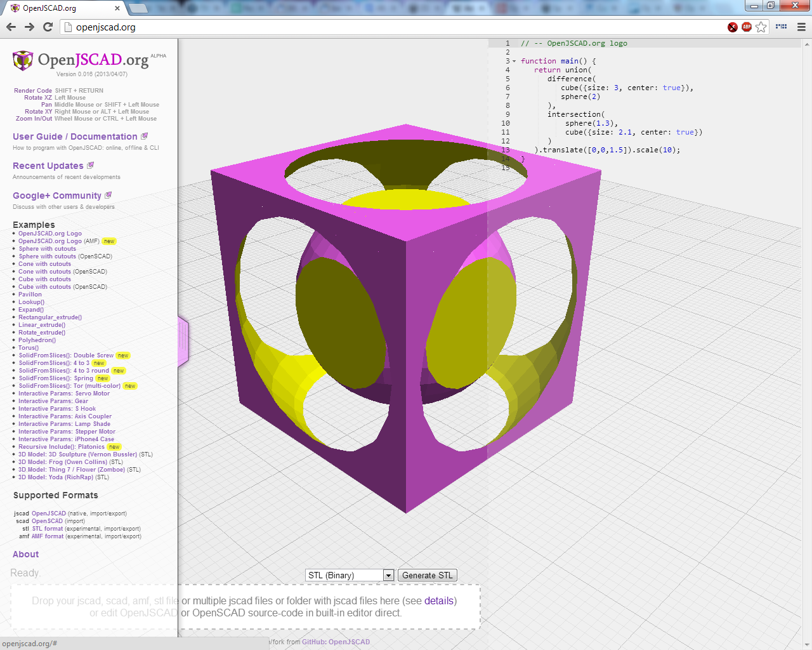Load Sphere with cutouts example
Screen dimensions: 812x650
click(x=47, y=249)
